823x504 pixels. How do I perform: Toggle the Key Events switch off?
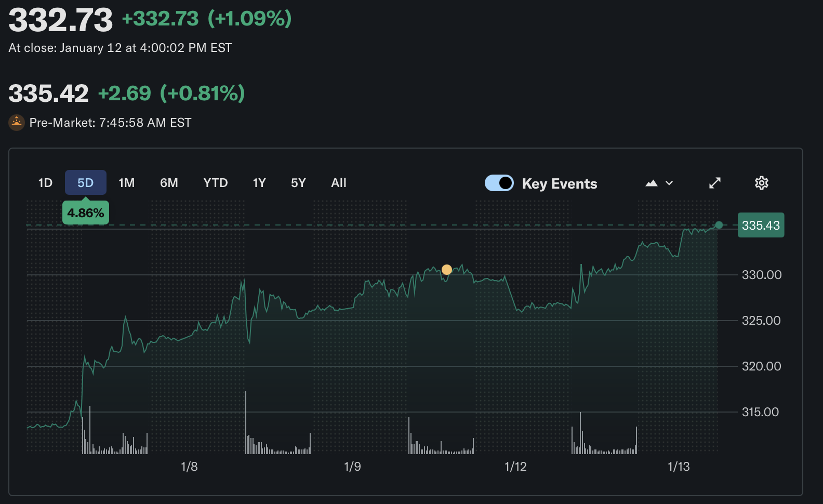[x=499, y=183]
